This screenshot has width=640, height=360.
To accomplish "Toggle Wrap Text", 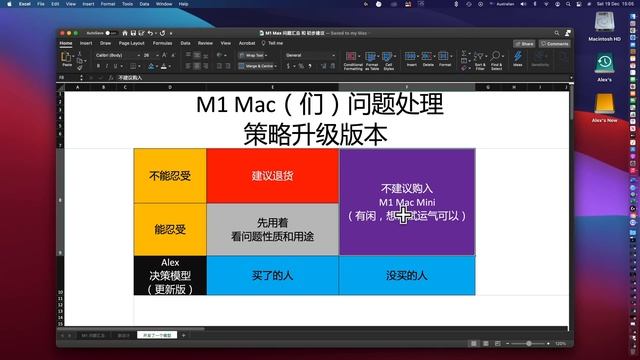I will [253, 55].
